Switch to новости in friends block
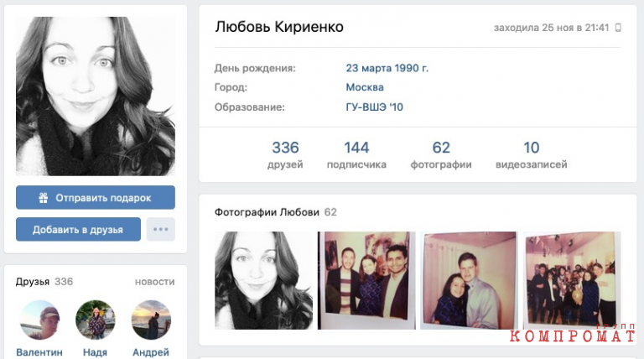Viewport: 644px width, 359px height. coord(155,282)
